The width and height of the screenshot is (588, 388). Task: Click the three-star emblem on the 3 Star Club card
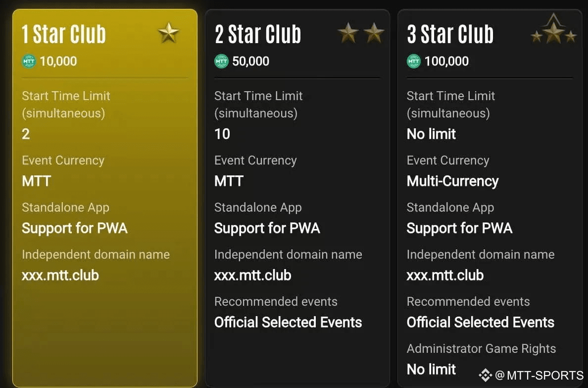tap(553, 29)
